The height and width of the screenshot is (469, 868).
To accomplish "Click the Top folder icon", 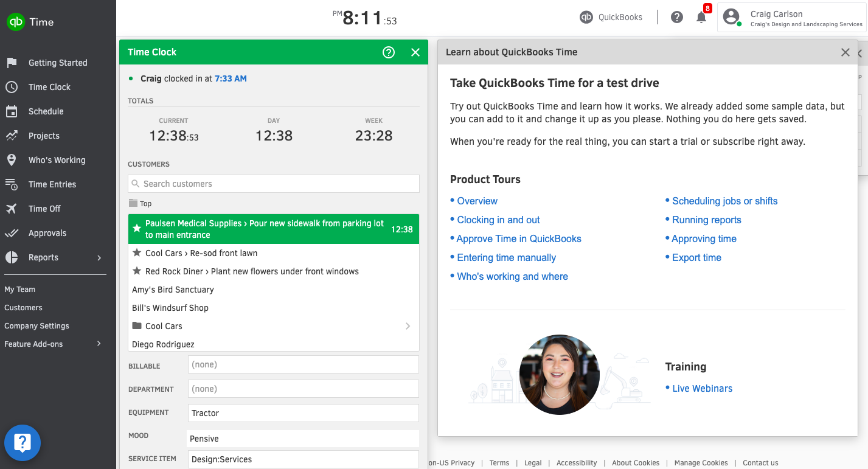I will click(133, 203).
